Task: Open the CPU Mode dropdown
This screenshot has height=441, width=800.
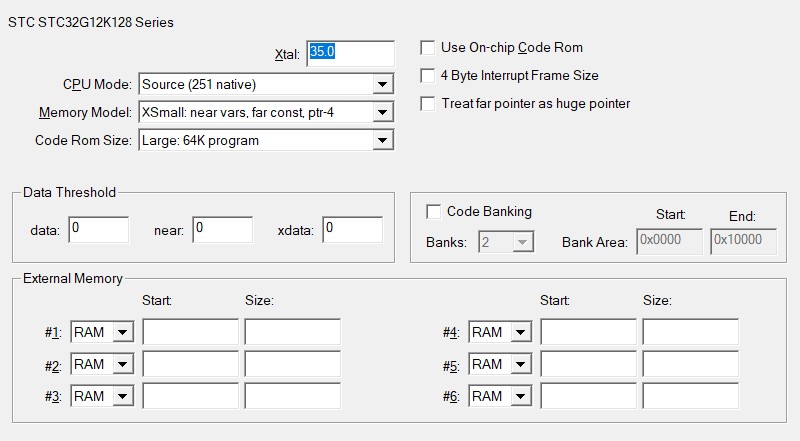Action: point(266,84)
